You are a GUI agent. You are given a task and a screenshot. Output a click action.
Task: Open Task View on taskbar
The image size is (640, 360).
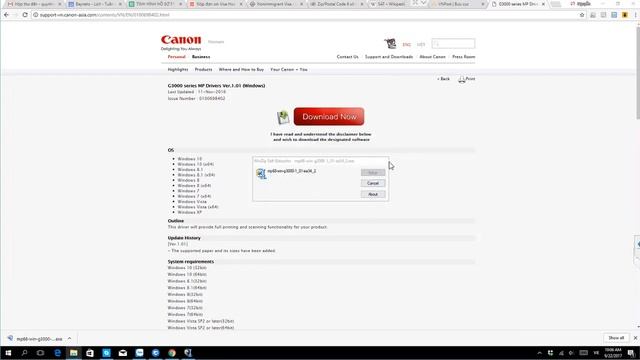pyautogui.click(x=40, y=353)
